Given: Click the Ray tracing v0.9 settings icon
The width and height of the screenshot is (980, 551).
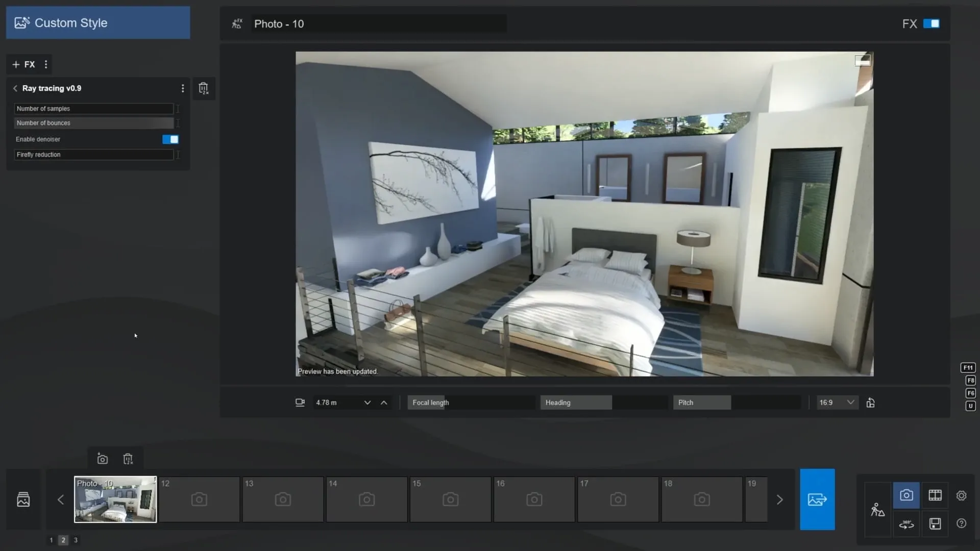Looking at the screenshot, I should 182,87.
